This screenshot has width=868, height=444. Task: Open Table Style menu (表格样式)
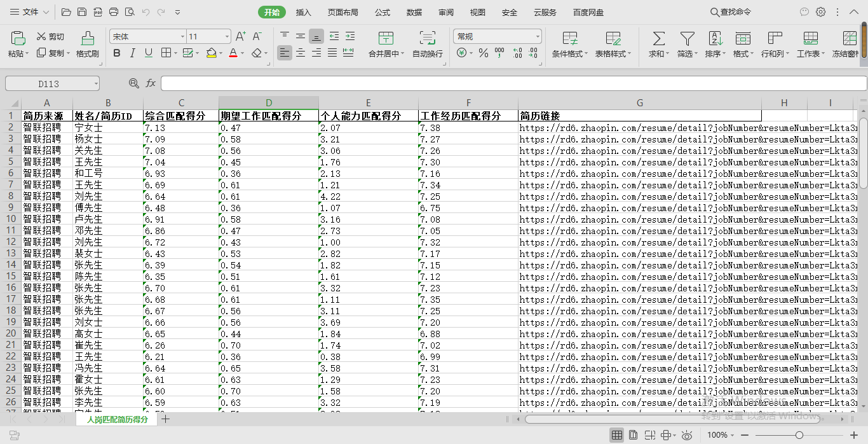(x=613, y=45)
